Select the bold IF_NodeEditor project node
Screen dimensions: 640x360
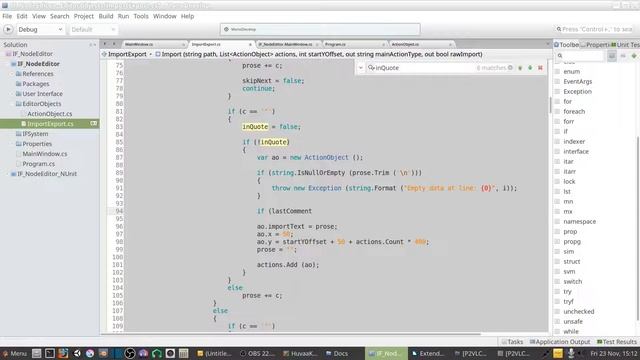[38, 64]
